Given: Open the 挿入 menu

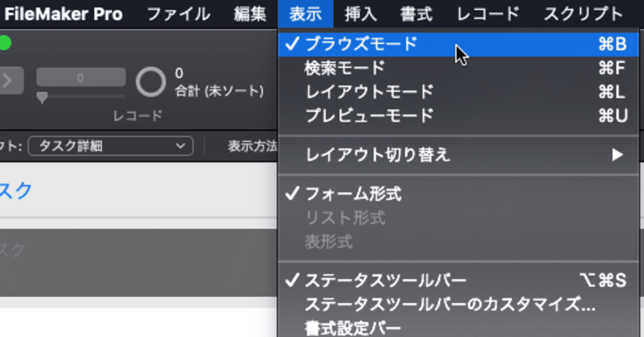Looking at the screenshot, I should 361,14.
